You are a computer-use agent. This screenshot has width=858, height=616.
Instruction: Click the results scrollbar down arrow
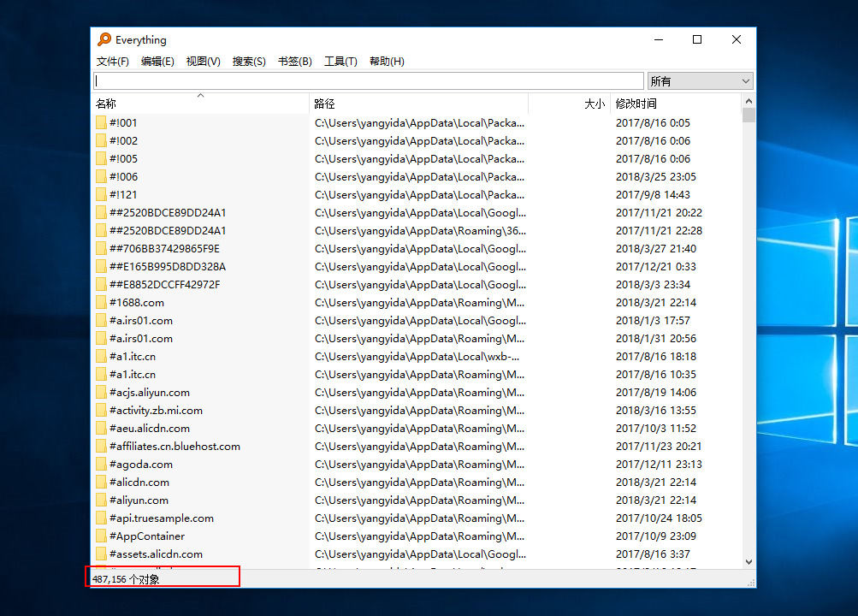[749, 562]
